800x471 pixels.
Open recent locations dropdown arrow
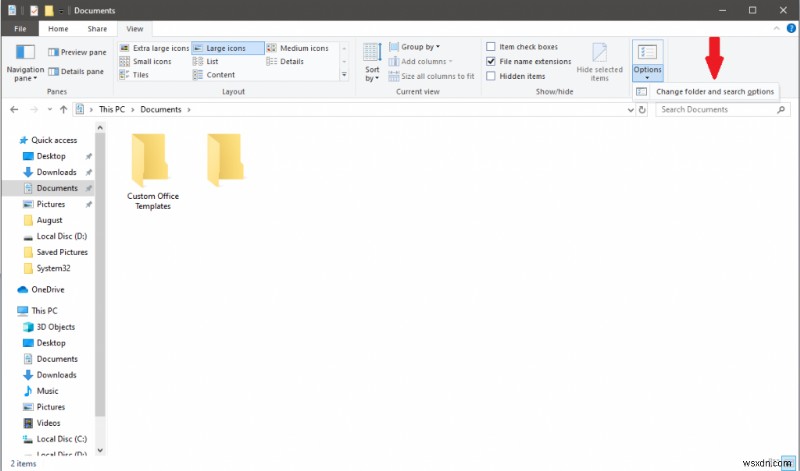click(49, 109)
